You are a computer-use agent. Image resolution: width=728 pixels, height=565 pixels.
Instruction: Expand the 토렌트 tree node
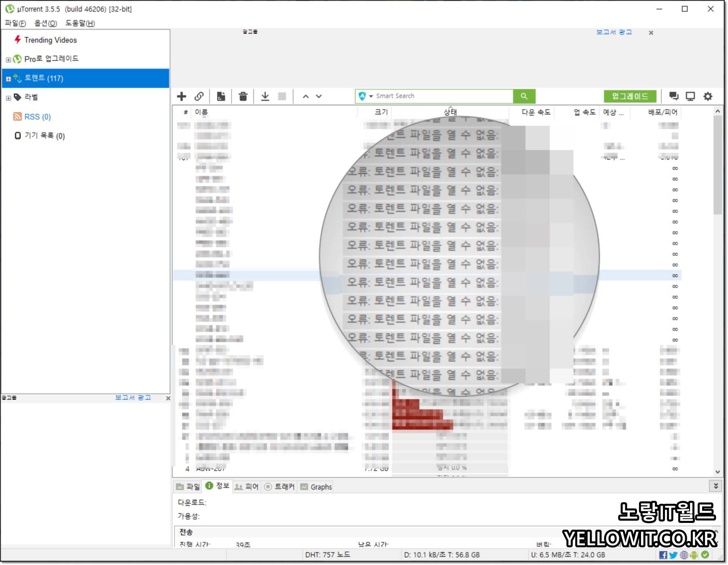click(x=8, y=79)
